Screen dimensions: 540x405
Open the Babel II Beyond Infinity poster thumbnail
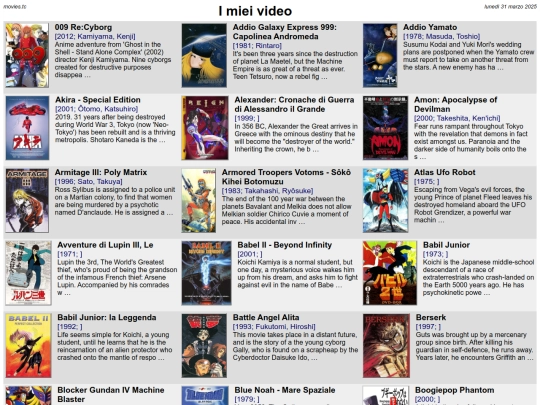(x=207, y=273)
